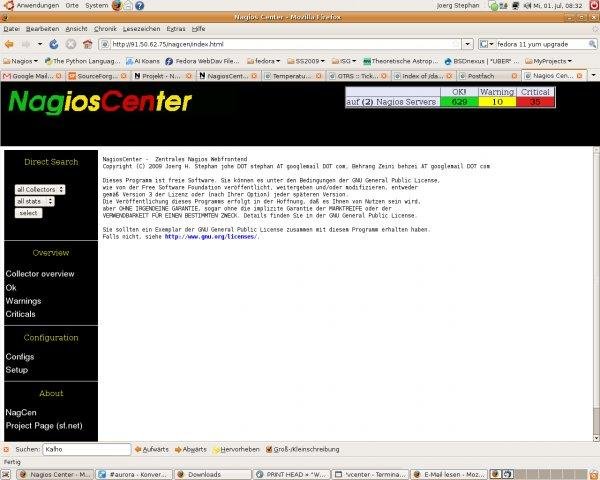Viewport: 600px width, 480px height.
Task: Toggle Groß-/Kleinschreibung match case
Action: 302,449
